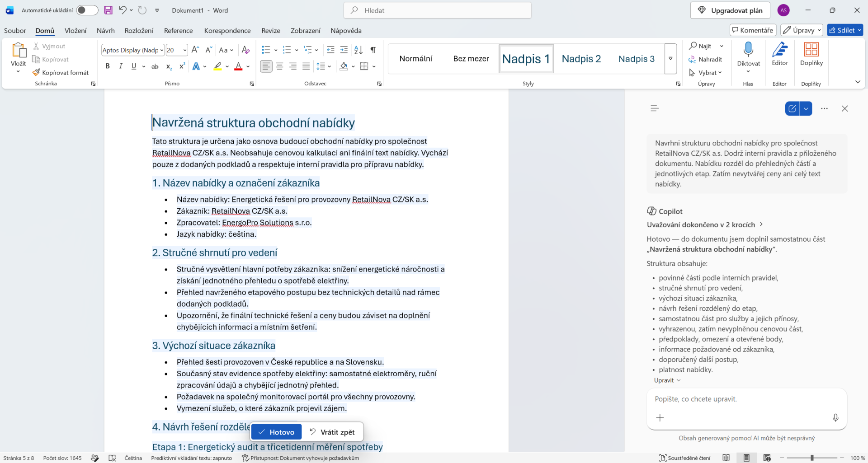Click new chat icon in Copilot pane

click(792, 108)
